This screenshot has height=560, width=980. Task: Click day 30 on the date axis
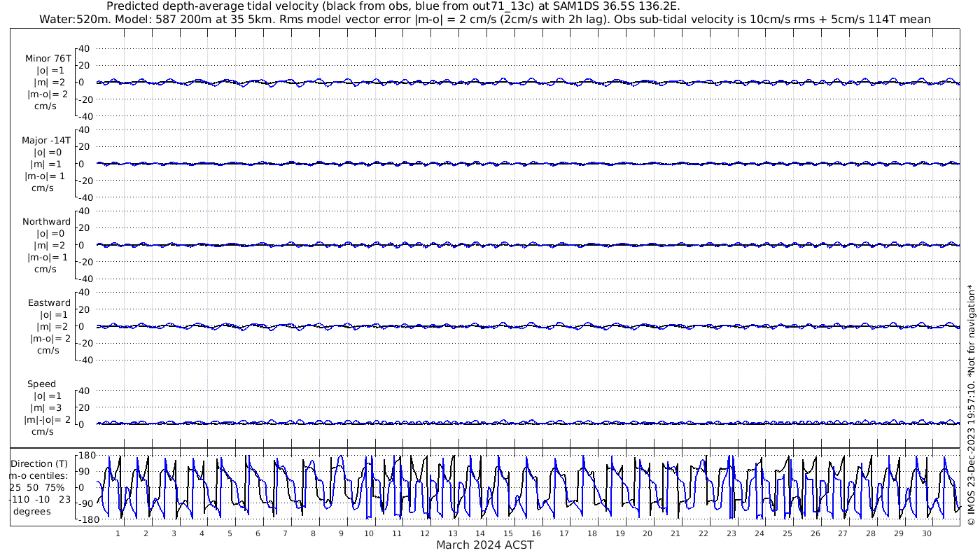tap(927, 533)
